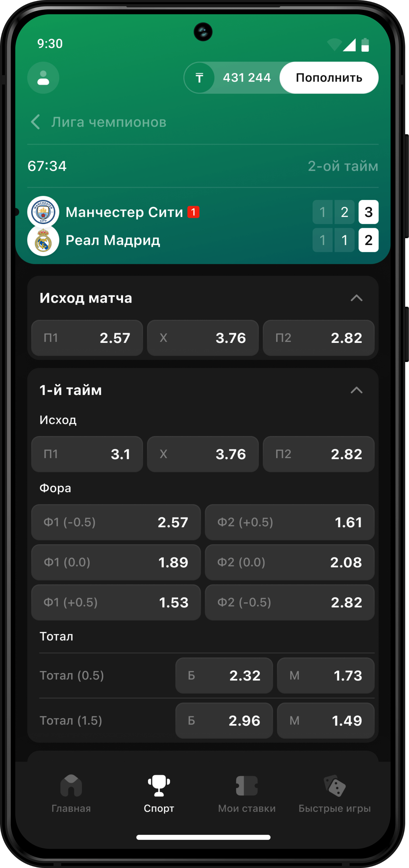This screenshot has height=868, width=409.
Task: Tap the 431 244 balance amount
Action: click(247, 78)
